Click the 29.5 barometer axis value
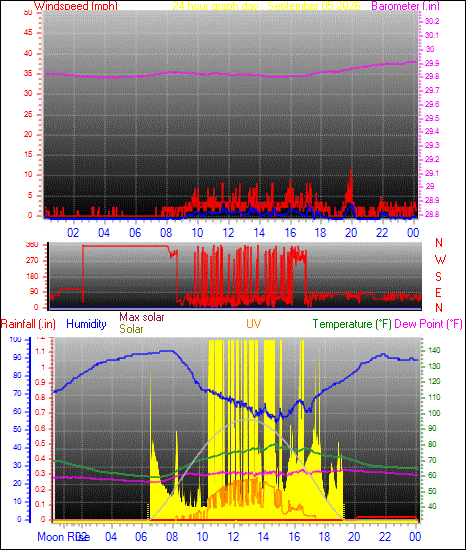The width and height of the screenshot is (466, 550). (x=432, y=118)
